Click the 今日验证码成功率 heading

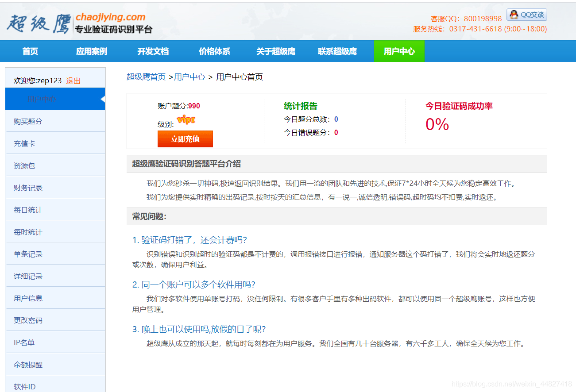pos(459,106)
